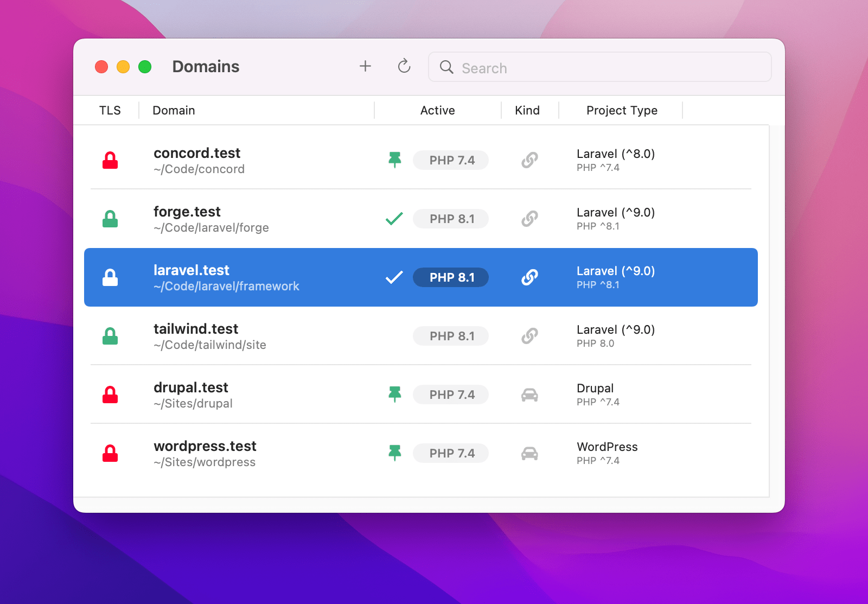Click the car (parked) icon for drupal.test
The width and height of the screenshot is (868, 604).
point(529,395)
